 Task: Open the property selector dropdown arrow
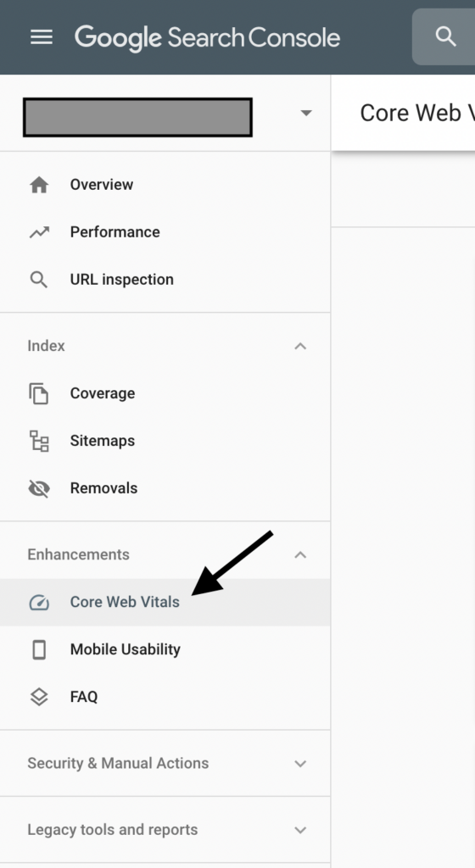[305, 113]
